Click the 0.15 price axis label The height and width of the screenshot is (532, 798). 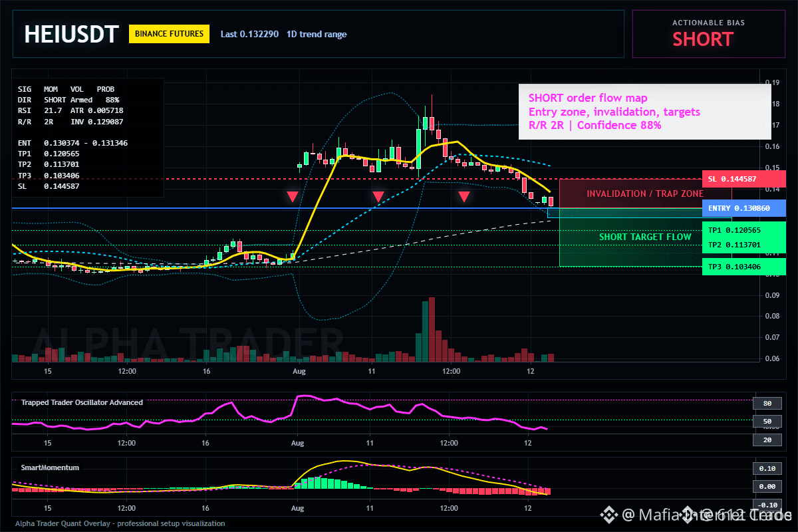pos(772,167)
